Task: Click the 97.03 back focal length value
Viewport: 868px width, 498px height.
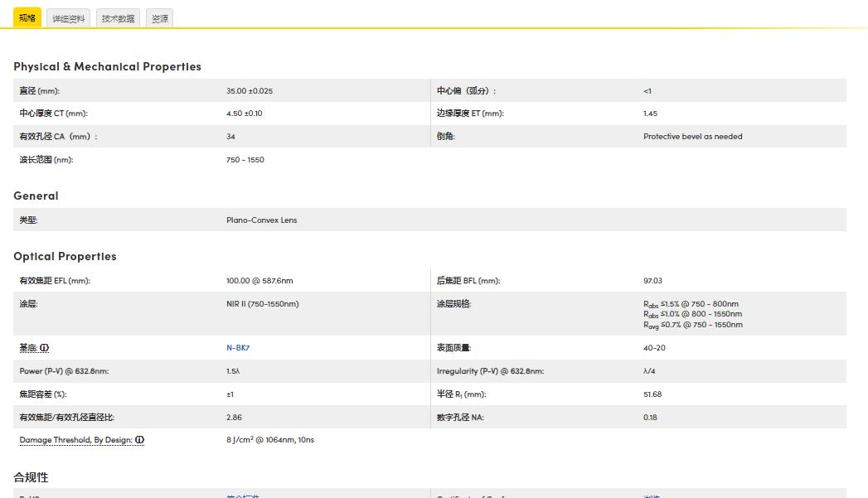Action: click(x=652, y=281)
